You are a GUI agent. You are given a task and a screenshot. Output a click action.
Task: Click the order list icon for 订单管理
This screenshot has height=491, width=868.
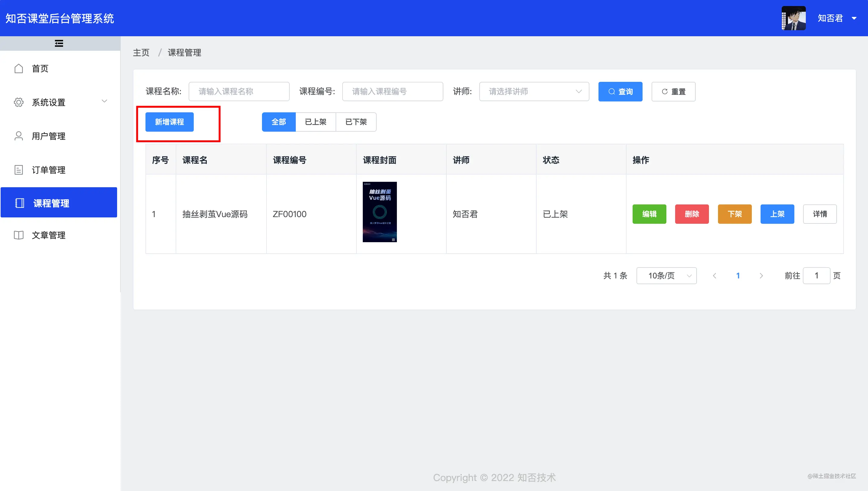pyautogui.click(x=19, y=170)
